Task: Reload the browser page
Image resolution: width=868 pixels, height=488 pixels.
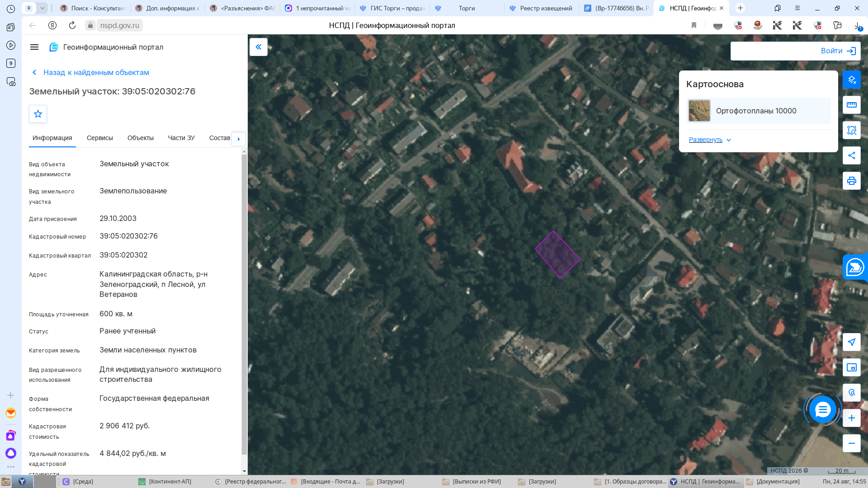Action: point(72,25)
